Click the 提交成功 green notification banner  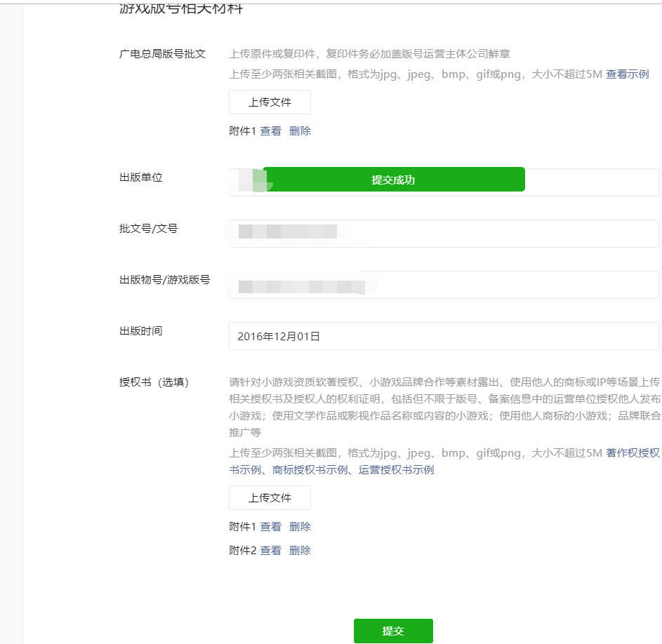click(393, 180)
